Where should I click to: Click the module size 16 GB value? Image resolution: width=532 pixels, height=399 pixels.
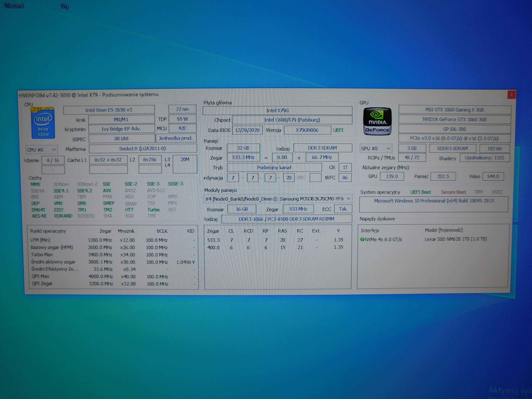(242, 209)
